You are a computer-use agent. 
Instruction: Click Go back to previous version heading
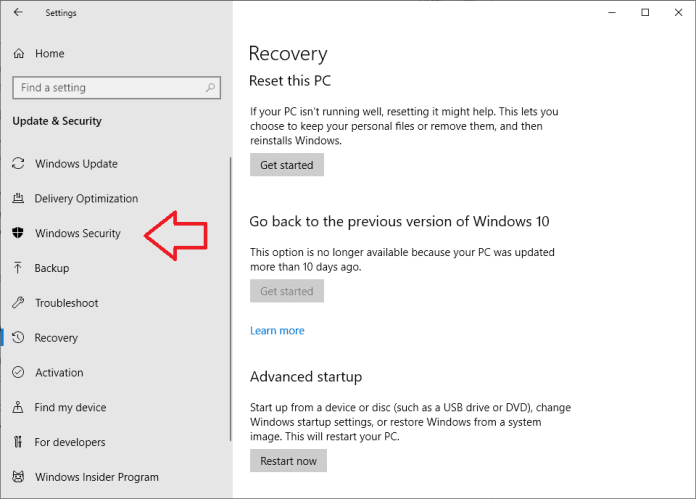399,222
